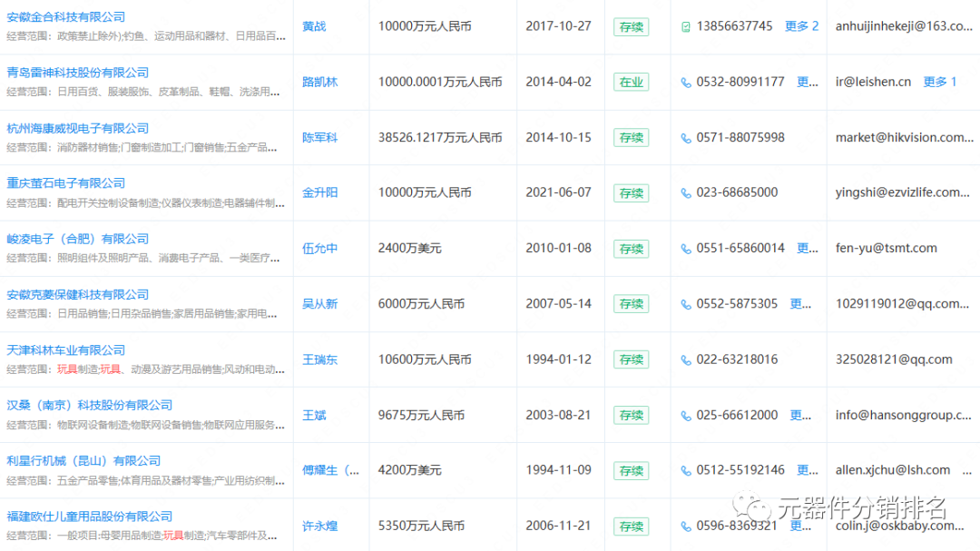Select date 2003-08-21

tap(558, 415)
